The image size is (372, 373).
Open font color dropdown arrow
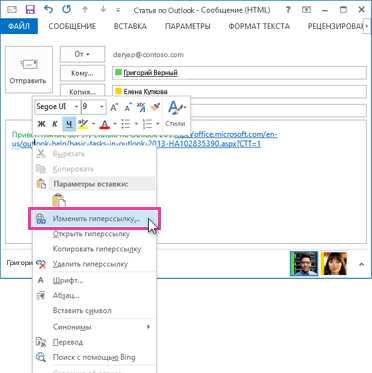click(x=115, y=124)
